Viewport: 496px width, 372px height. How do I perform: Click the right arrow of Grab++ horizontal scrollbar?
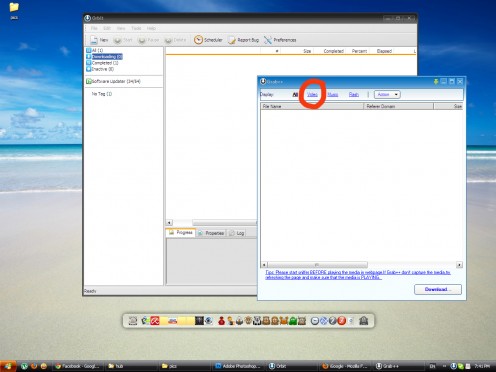coord(459,265)
